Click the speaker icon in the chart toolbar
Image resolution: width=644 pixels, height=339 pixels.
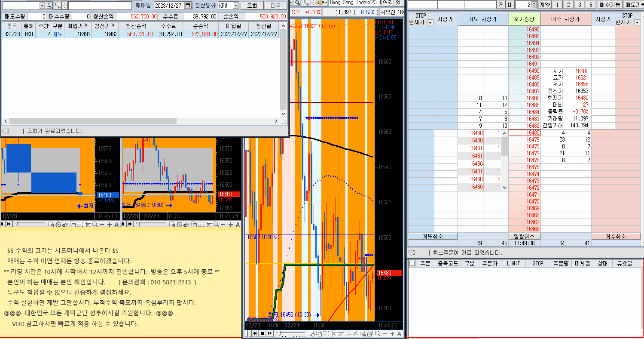pyautogui.click(x=320, y=3)
